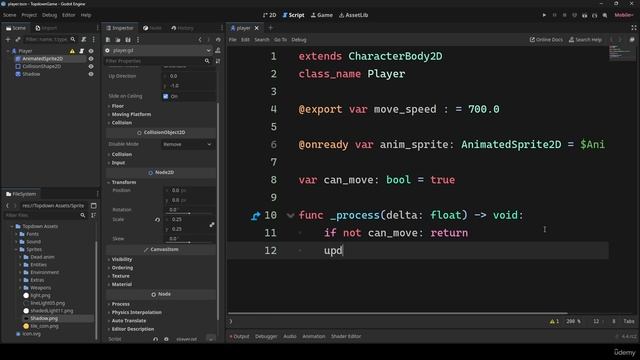The height and width of the screenshot is (360, 640).
Task: Run the project with the play icon
Action: (x=544, y=15)
